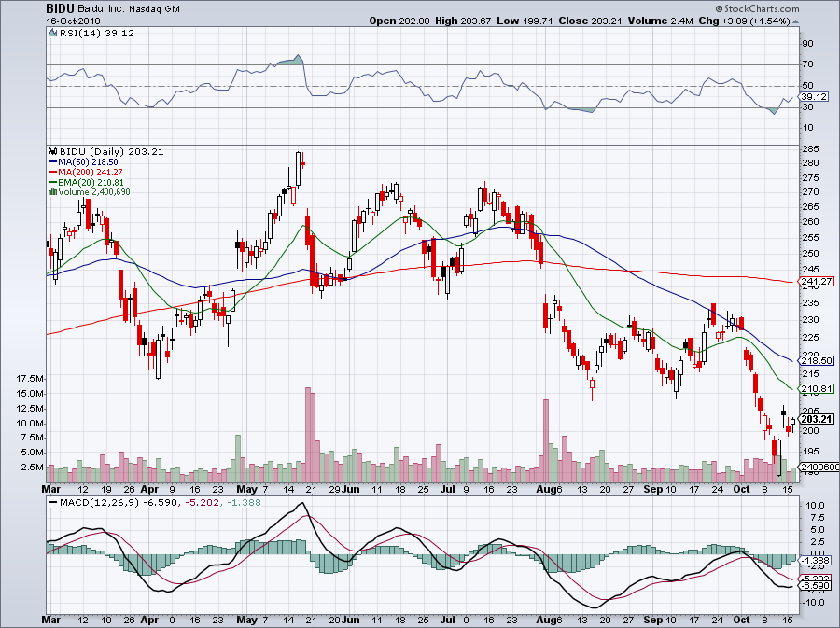Click the candlestick icon before BIDU (Daily)
840x628 pixels.
coord(52,151)
